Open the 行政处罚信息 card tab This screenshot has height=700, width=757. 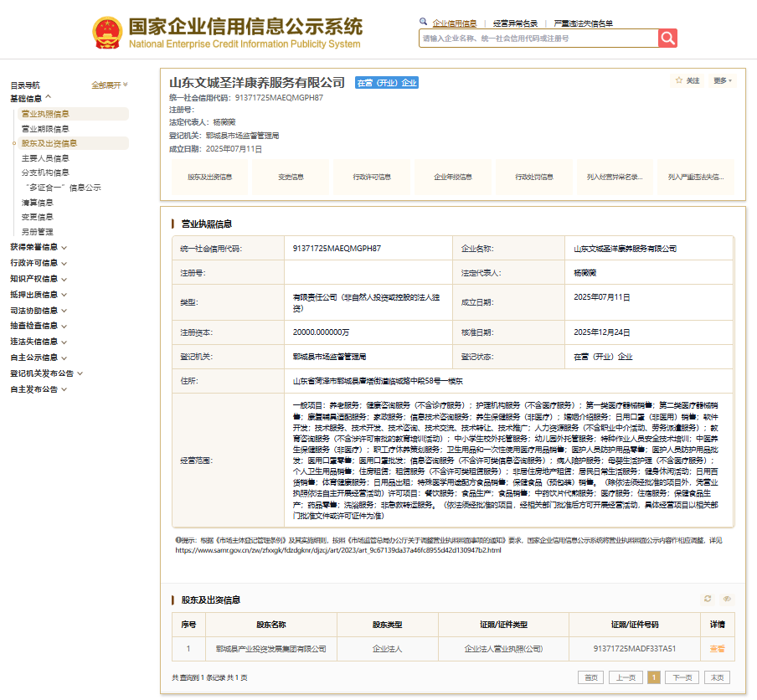(534, 178)
